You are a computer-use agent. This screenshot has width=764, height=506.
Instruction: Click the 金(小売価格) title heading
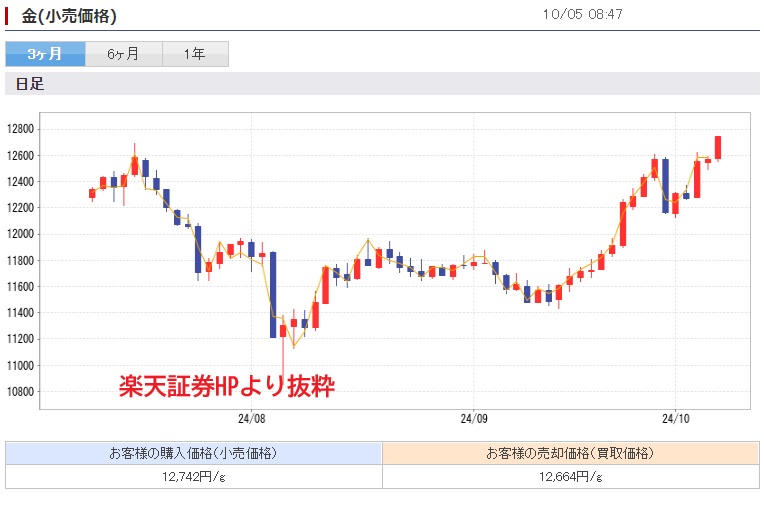[69, 16]
